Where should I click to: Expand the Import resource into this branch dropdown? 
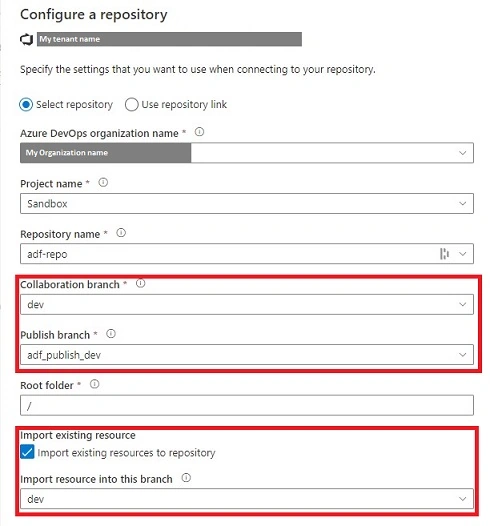(x=247, y=498)
